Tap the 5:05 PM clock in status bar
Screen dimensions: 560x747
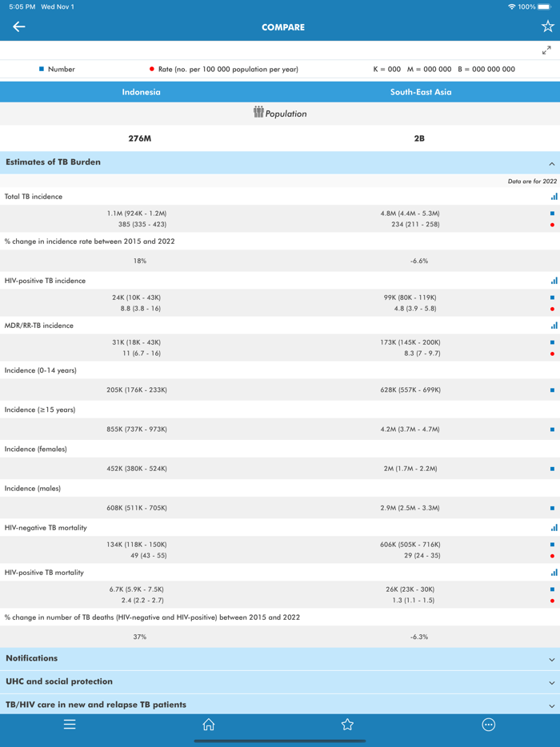coord(22,6)
